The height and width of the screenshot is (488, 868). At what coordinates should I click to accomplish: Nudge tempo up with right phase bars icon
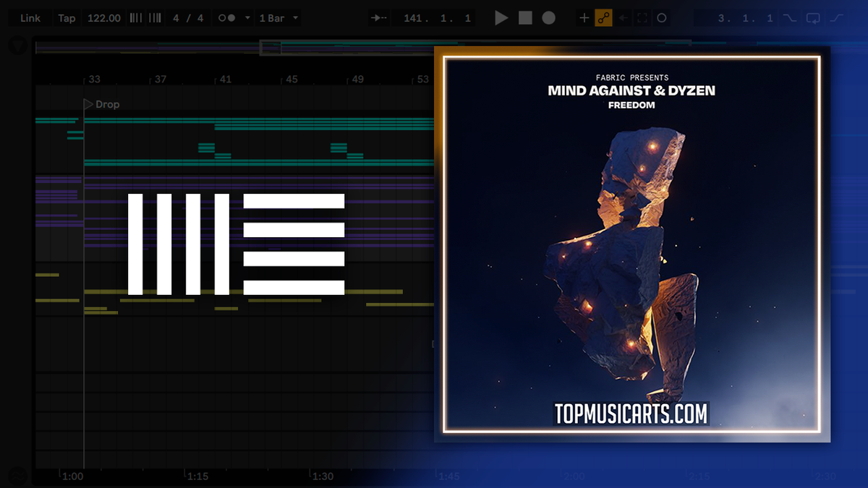[155, 18]
